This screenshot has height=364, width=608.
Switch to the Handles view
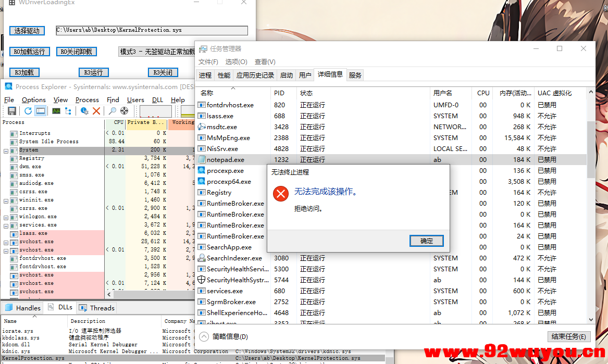pos(22,307)
